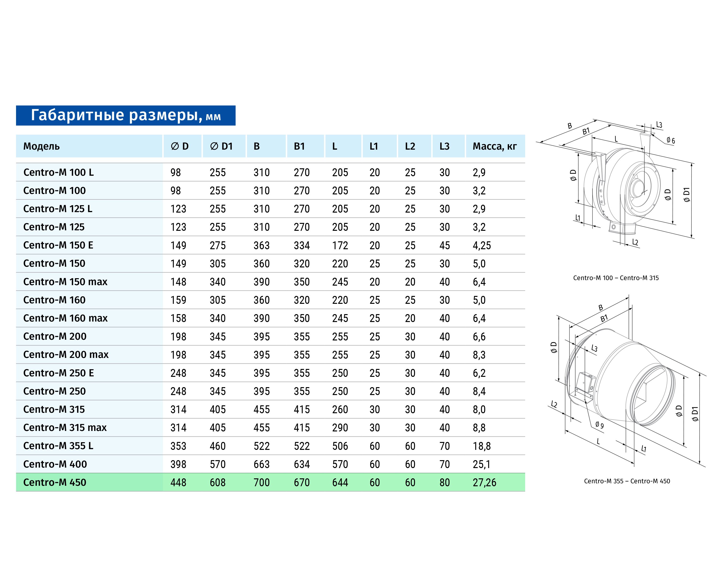Select the Модель column header
Viewport: 719px width, 588px height.
point(41,146)
